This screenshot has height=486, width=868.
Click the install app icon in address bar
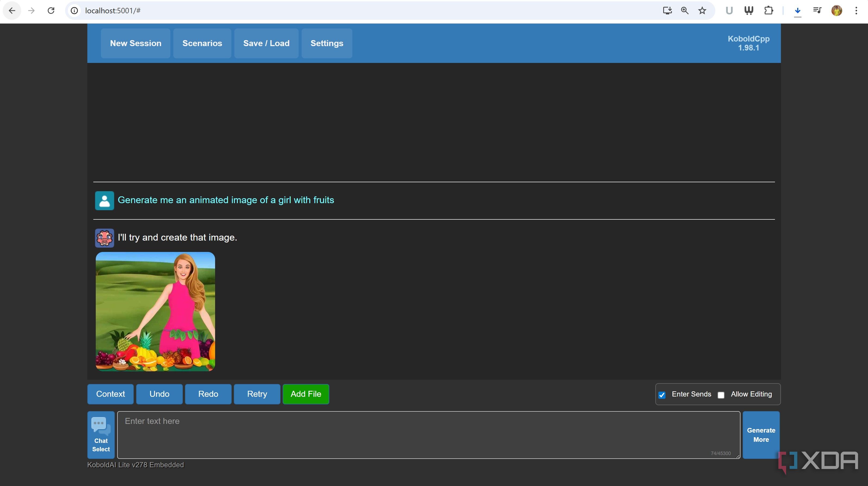(667, 11)
